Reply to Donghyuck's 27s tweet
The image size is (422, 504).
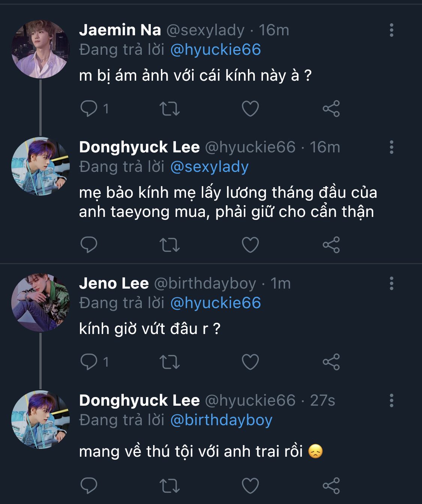[x=89, y=486]
